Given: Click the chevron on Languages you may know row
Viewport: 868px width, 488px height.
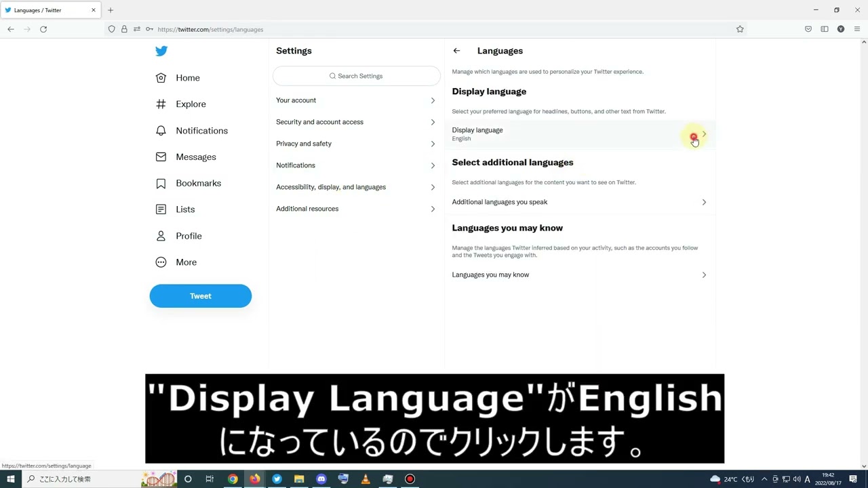Looking at the screenshot, I should pos(704,274).
